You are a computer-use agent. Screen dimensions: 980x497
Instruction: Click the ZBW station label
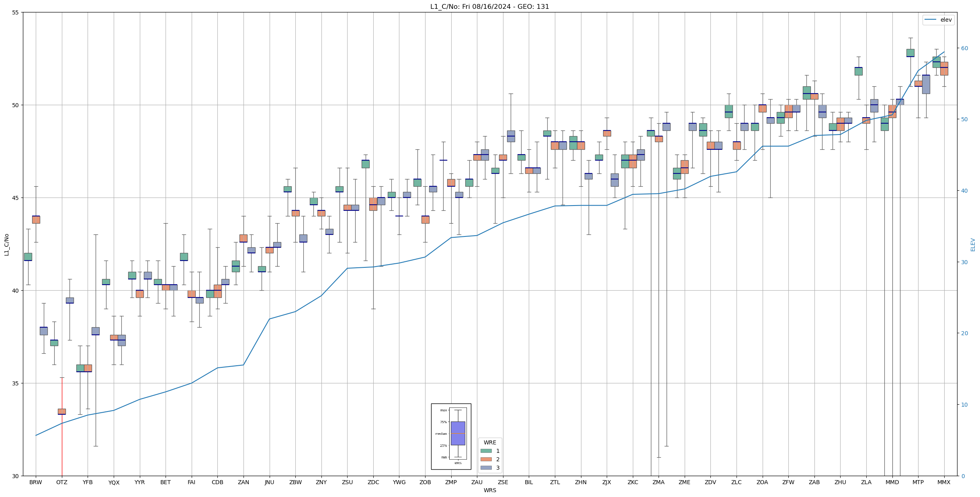(295, 482)
